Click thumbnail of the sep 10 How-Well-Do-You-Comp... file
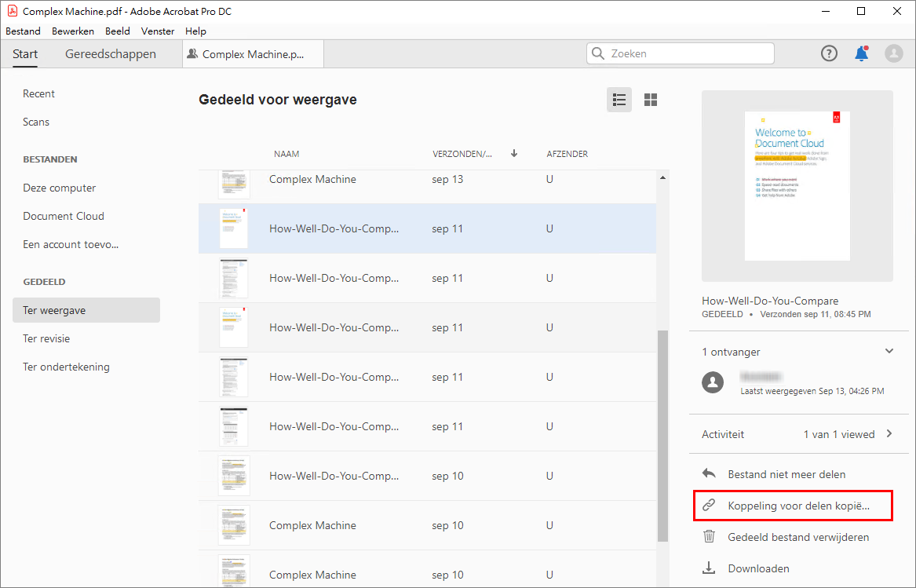Screen dimensions: 916x588 tap(234, 476)
